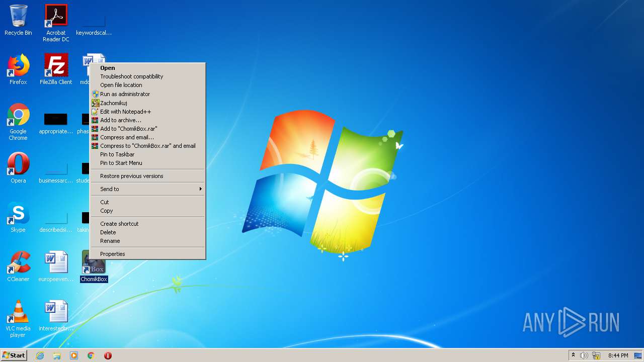Viewport: 644px width, 362px height.
Task: Expand the Send to submenu
Action: coord(147,189)
